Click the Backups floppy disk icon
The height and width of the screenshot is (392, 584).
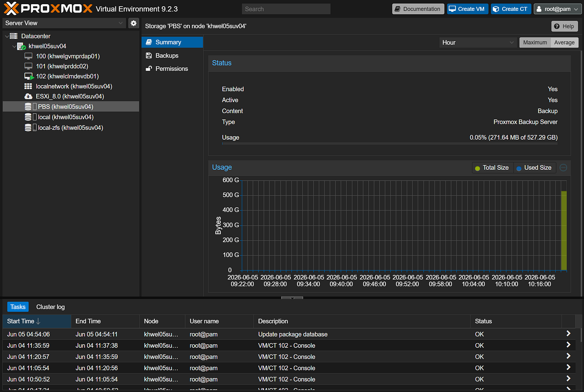click(149, 55)
